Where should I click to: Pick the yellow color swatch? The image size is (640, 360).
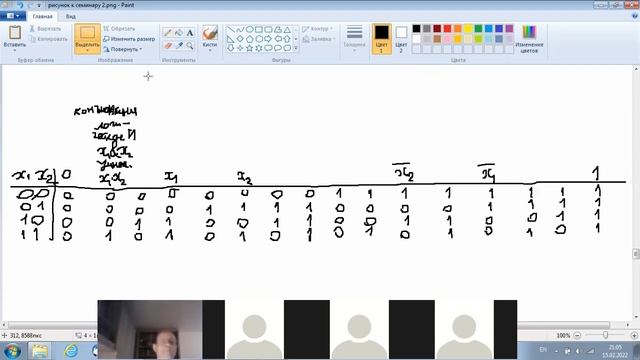coord(468,29)
